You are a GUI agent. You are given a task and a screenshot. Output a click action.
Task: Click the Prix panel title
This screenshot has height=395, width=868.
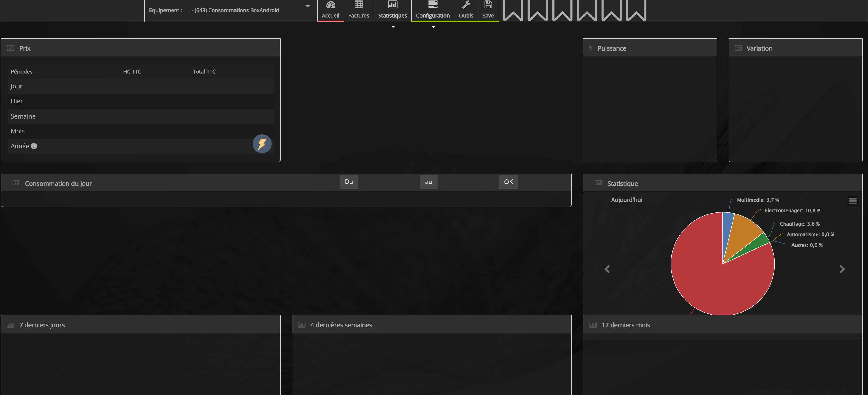[25, 48]
